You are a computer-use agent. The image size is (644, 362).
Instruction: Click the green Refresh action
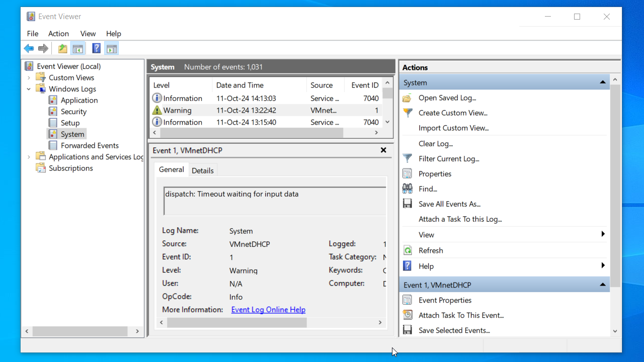[431, 250]
